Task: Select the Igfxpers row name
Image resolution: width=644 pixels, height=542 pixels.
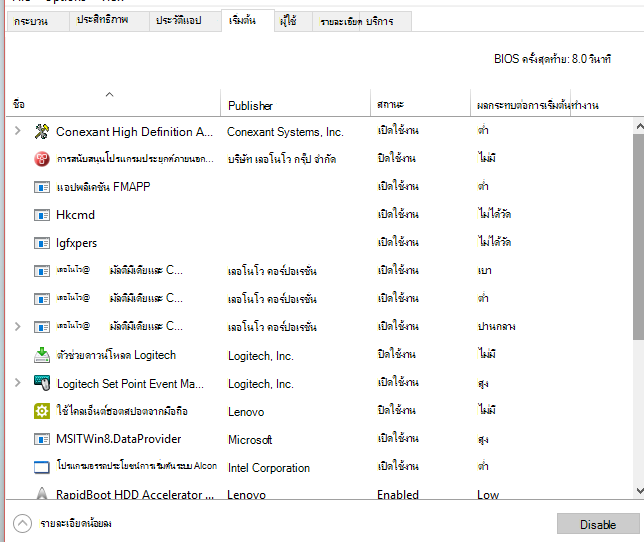Action: 76,243
